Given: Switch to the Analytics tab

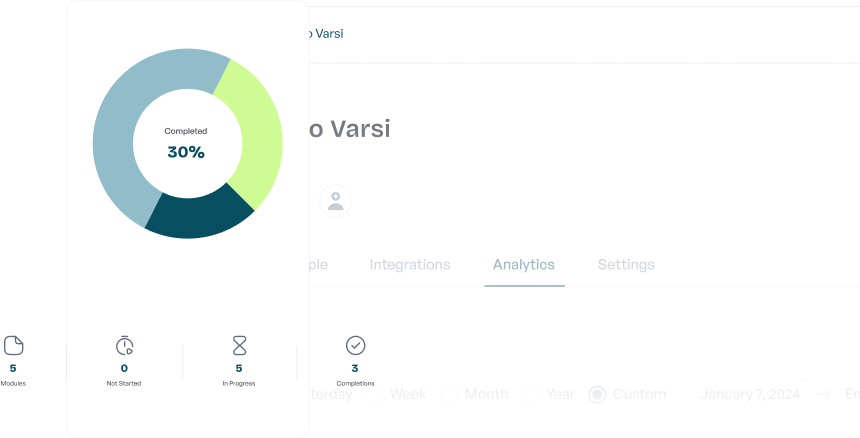Looking at the screenshot, I should [524, 265].
